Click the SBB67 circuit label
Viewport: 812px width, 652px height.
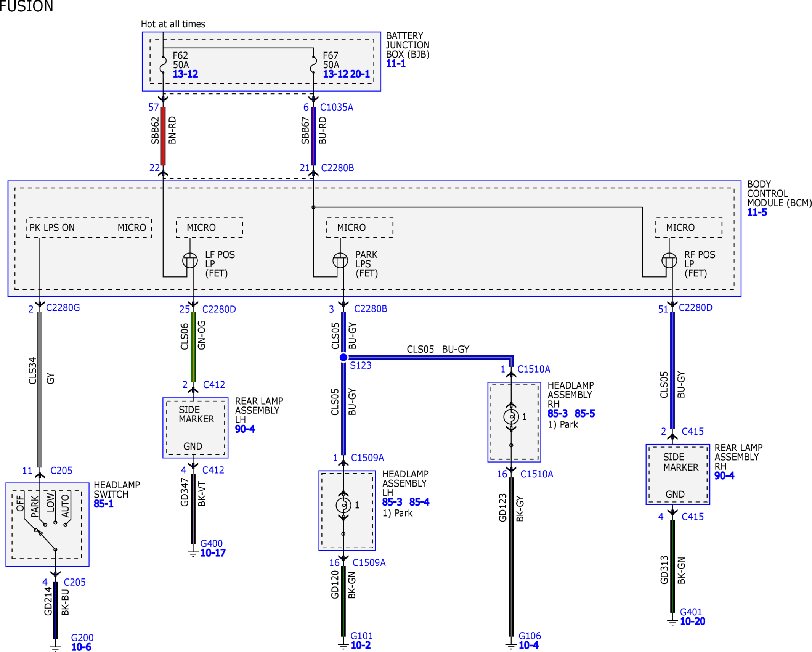305,130
